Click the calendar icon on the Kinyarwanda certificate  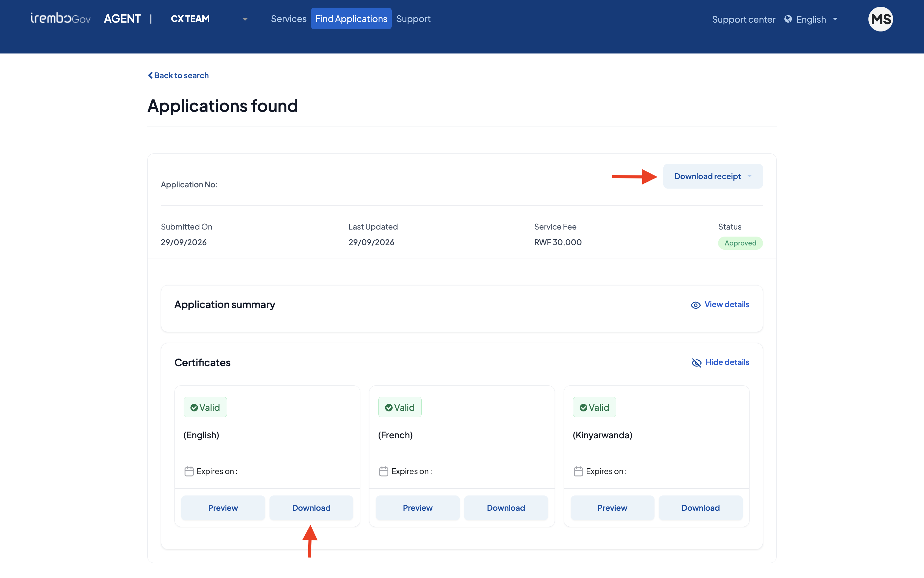tap(578, 471)
